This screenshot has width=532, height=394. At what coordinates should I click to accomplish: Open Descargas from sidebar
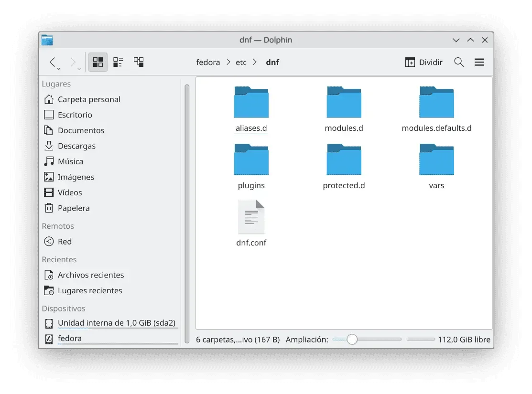(x=110, y=146)
